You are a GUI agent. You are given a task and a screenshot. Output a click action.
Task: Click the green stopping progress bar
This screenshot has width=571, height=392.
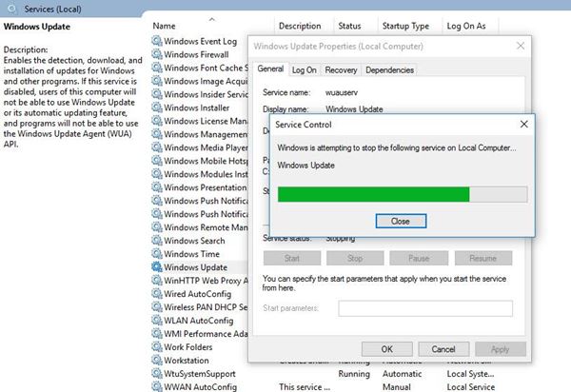(403, 194)
